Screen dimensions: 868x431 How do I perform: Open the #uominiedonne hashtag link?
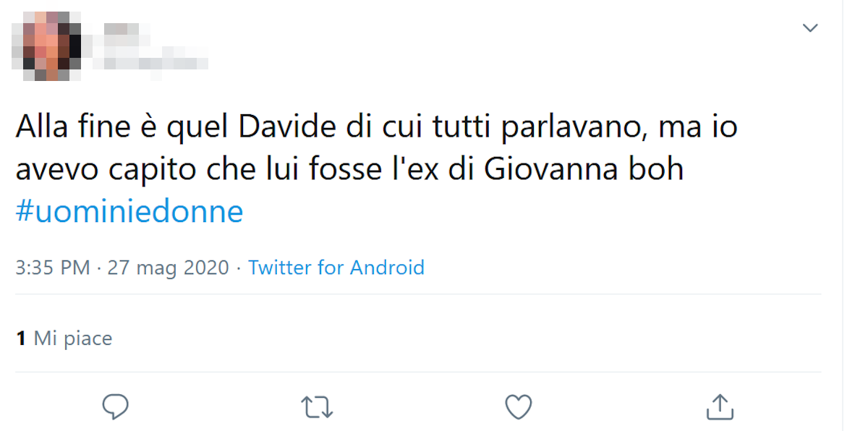tap(129, 211)
